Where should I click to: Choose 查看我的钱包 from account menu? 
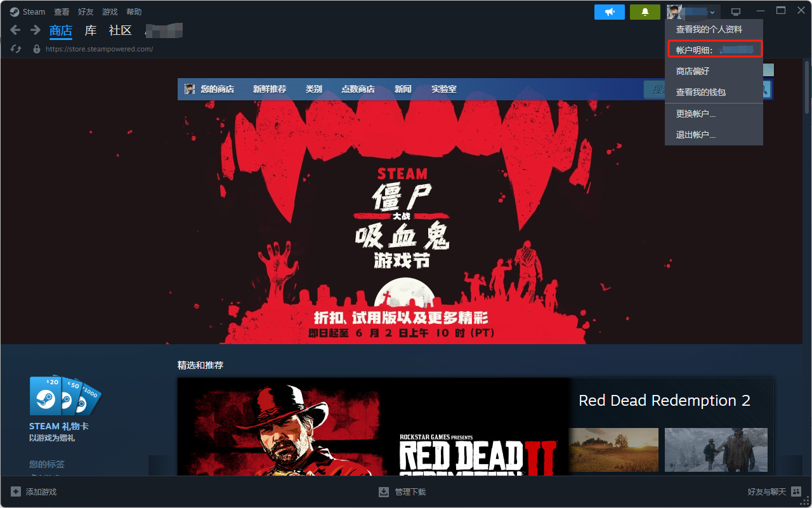coord(714,92)
